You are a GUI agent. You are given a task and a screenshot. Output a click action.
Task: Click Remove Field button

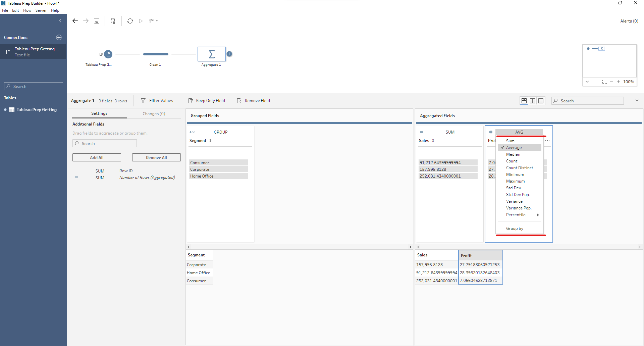(x=253, y=101)
